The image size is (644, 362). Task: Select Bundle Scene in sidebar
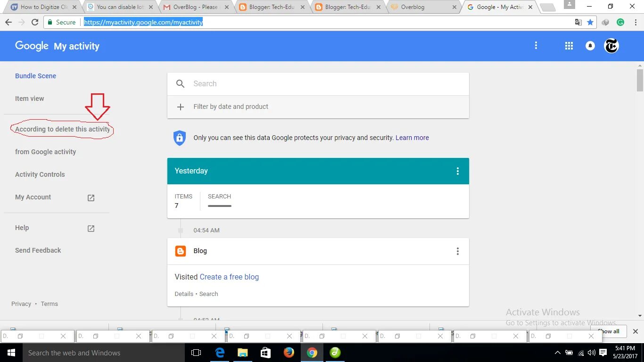(x=35, y=76)
